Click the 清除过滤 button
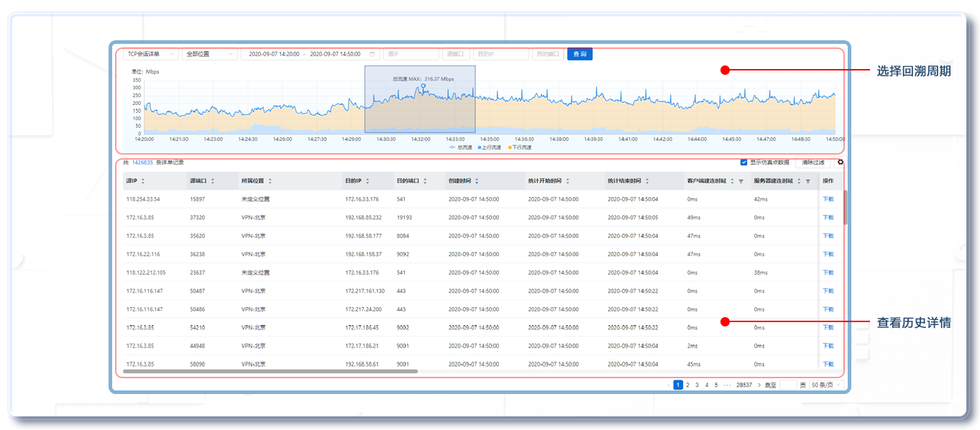 [813, 163]
